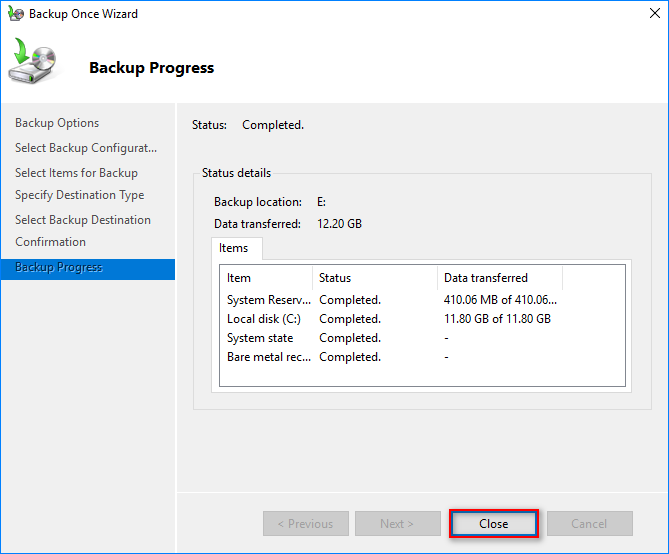The image size is (669, 554).
Task: Click the Backup Once Wizard title icon
Action: click(x=15, y=14)
